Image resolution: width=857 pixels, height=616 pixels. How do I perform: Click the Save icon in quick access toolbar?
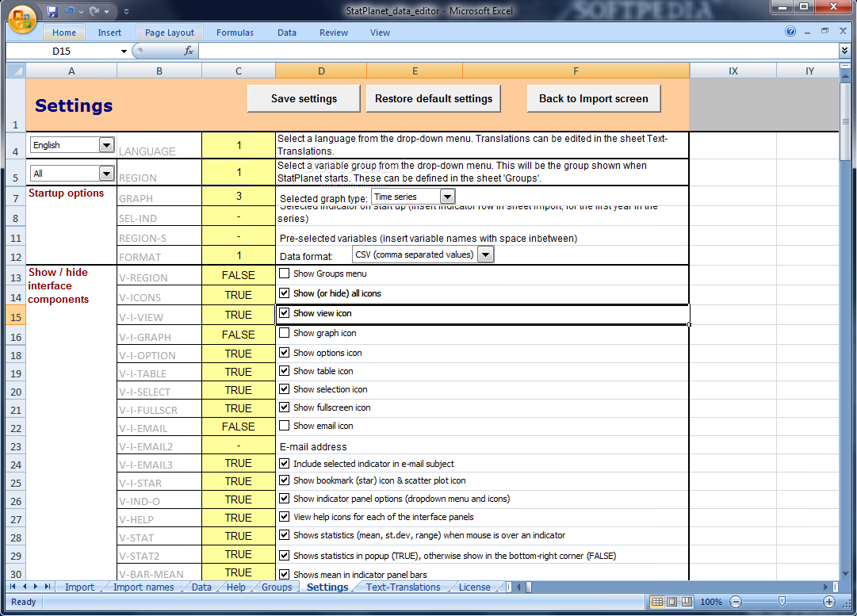tap(52, 11)
